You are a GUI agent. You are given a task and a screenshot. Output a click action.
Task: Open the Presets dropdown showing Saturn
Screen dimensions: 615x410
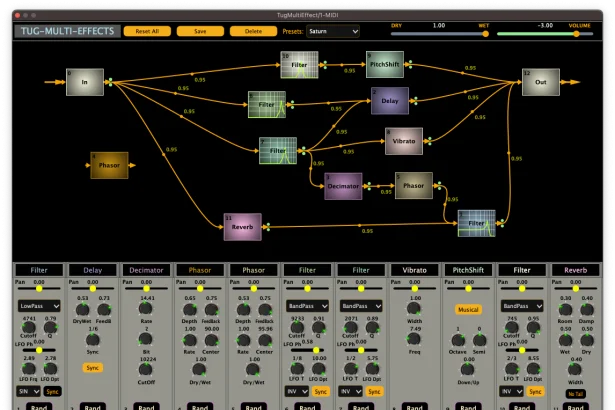(333, 31)
